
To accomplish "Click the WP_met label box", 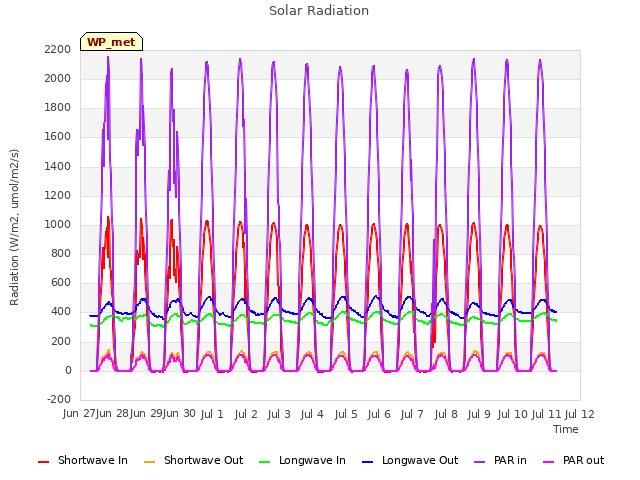I will 111,42.
